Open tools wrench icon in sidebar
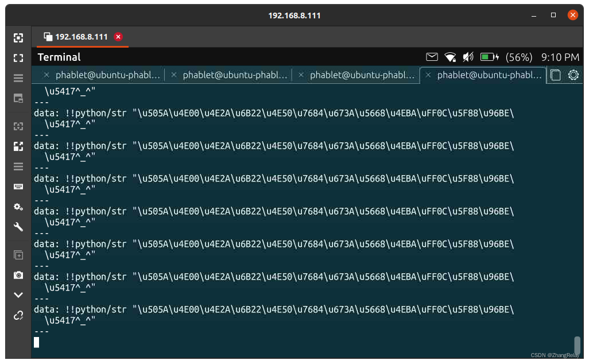 [18, 227]
